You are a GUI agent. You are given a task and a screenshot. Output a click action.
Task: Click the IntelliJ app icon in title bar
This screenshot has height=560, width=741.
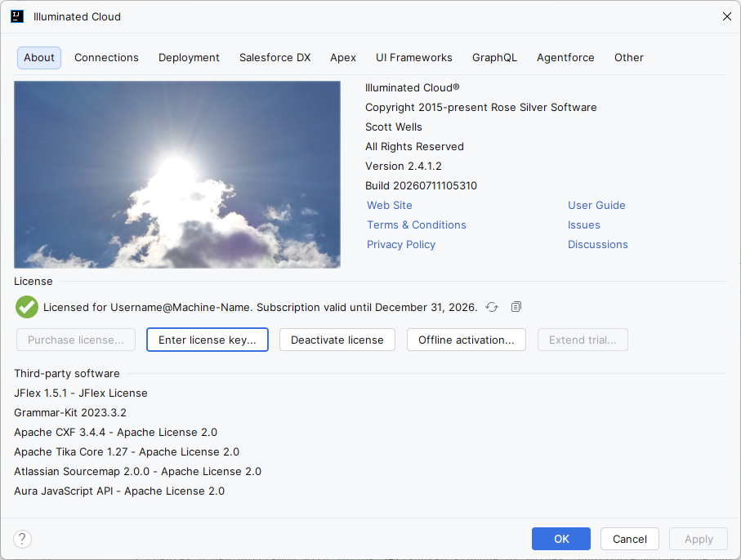[x=17, y=16]
